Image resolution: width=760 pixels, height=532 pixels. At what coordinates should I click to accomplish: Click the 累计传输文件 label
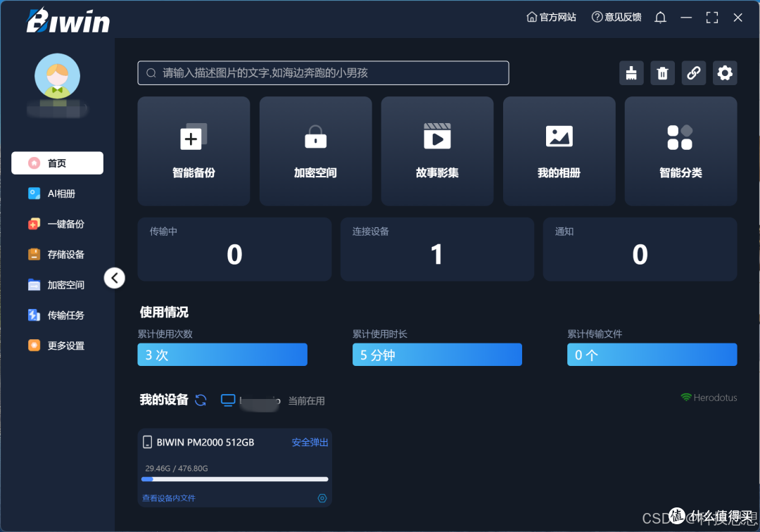click(595, 334)
